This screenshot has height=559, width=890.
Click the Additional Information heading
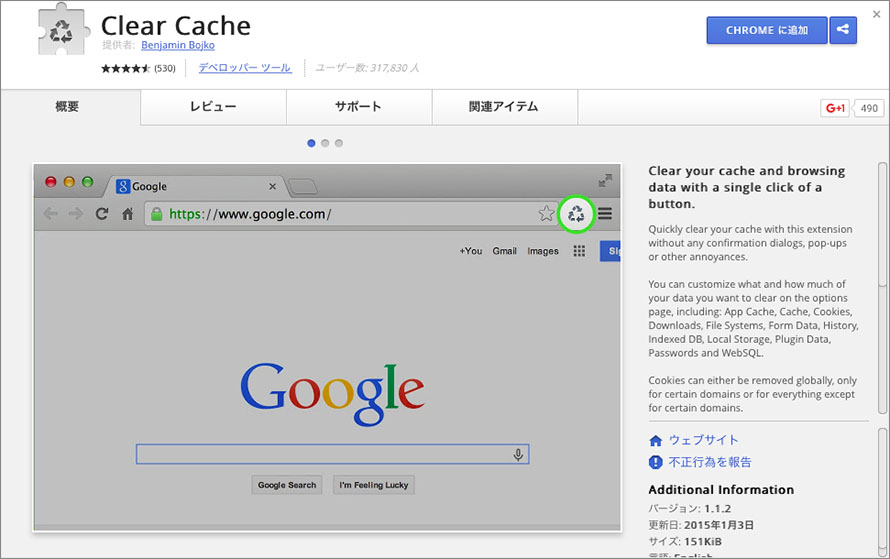click(721, 490)
